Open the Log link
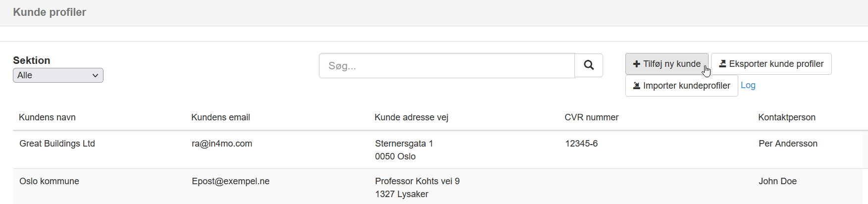The image size is (868, 204). click(x=748, y=85)
